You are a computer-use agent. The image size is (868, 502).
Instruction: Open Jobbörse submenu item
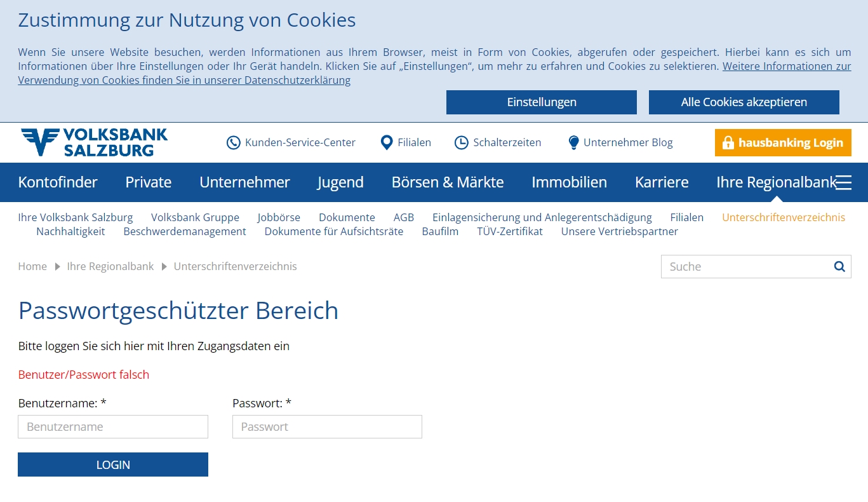[x=279, y=217]
